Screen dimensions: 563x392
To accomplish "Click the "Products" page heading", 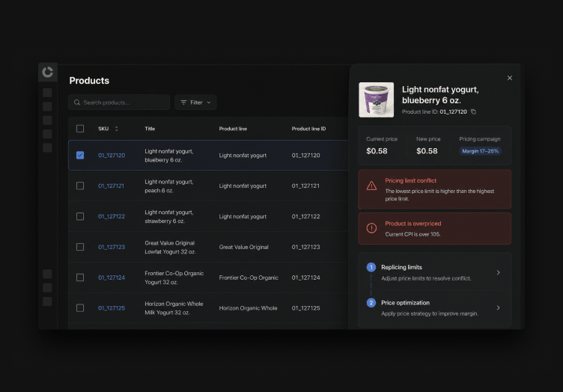I will [89, 81].
